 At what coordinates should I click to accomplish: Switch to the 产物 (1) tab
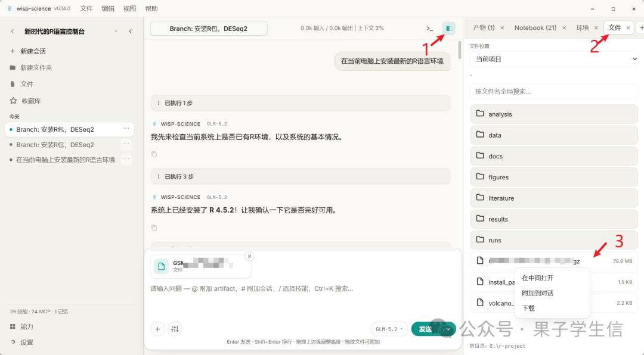[x=484, y=27]
